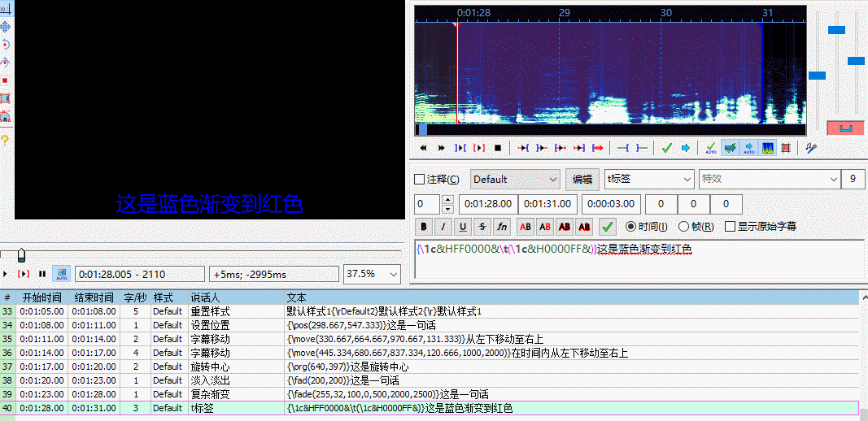Viewport: 868px width, 421px height.
Task: Click the 开始时间 column header
Action: click(42, 297)
